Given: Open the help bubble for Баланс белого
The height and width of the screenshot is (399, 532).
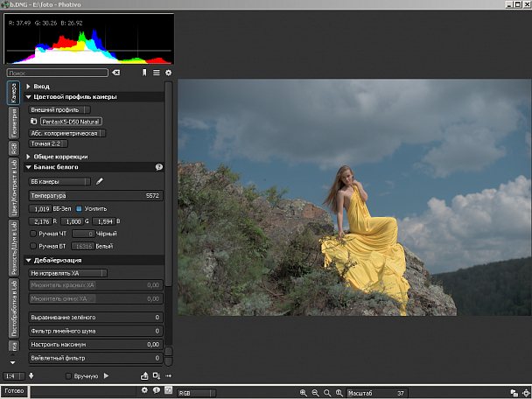Looking at the screenshot, I should pos(158,167).
